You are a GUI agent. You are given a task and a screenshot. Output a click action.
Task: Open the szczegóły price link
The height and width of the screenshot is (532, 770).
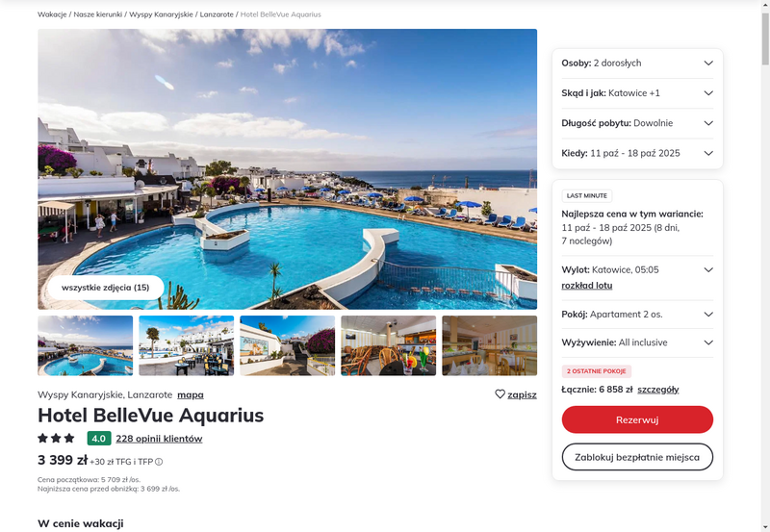click(658, 390)
